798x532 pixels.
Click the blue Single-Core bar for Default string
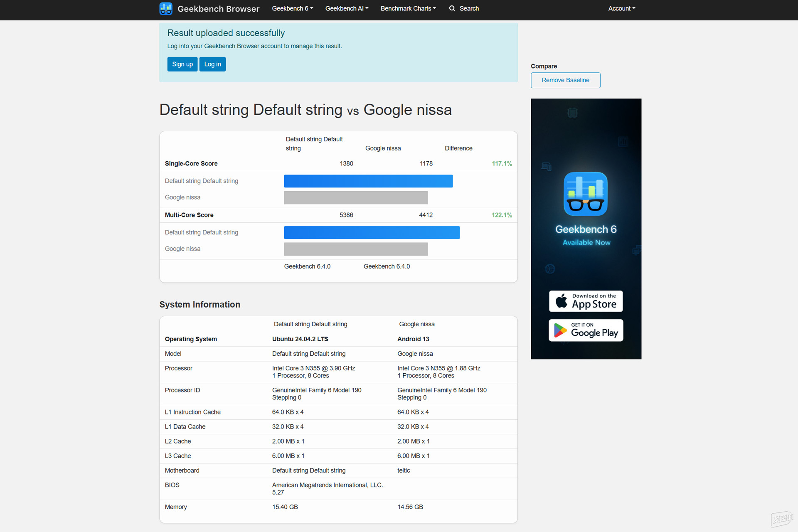tap(368, 181)
